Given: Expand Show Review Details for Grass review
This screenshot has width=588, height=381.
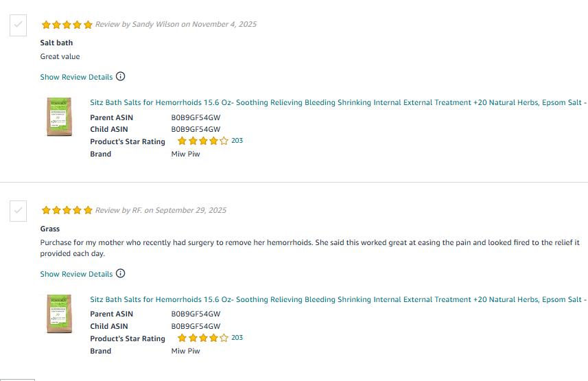Looking at the screenshot, I should tap(76, 274).
